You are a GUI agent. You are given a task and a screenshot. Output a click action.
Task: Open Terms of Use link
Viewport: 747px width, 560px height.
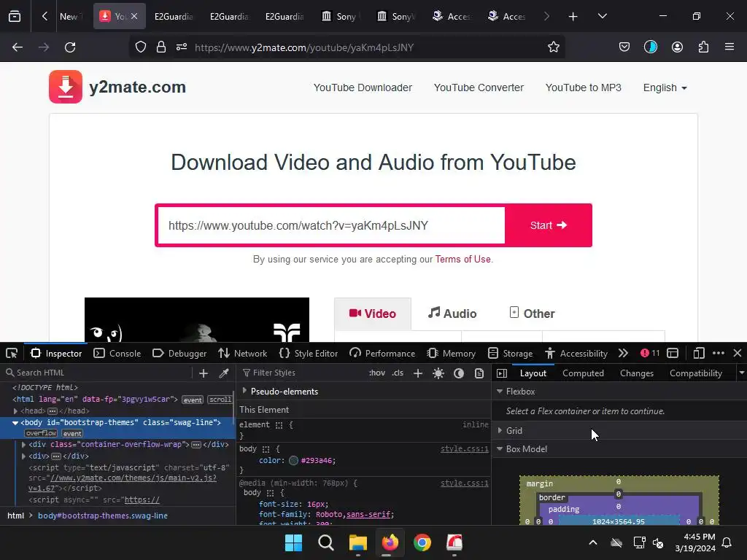462,259
